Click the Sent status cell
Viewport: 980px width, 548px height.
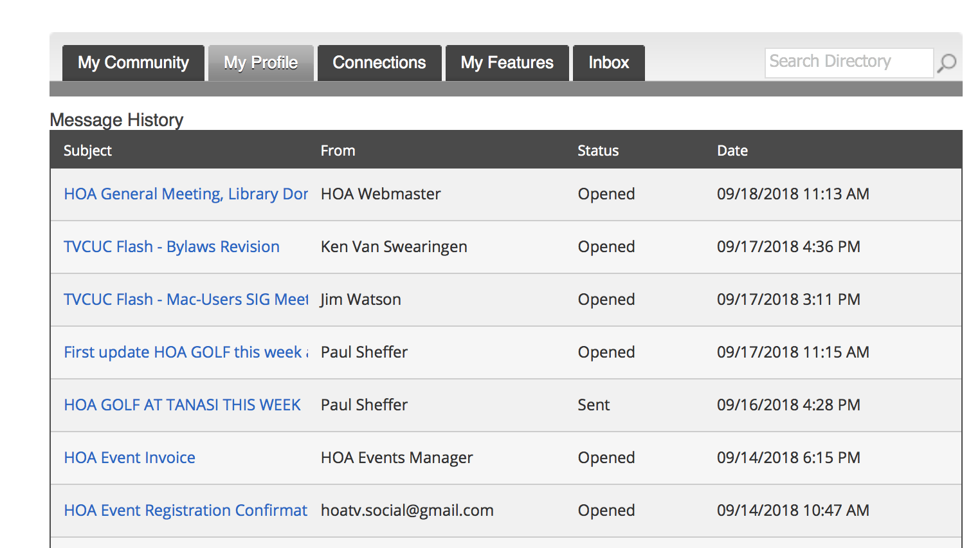594,405
